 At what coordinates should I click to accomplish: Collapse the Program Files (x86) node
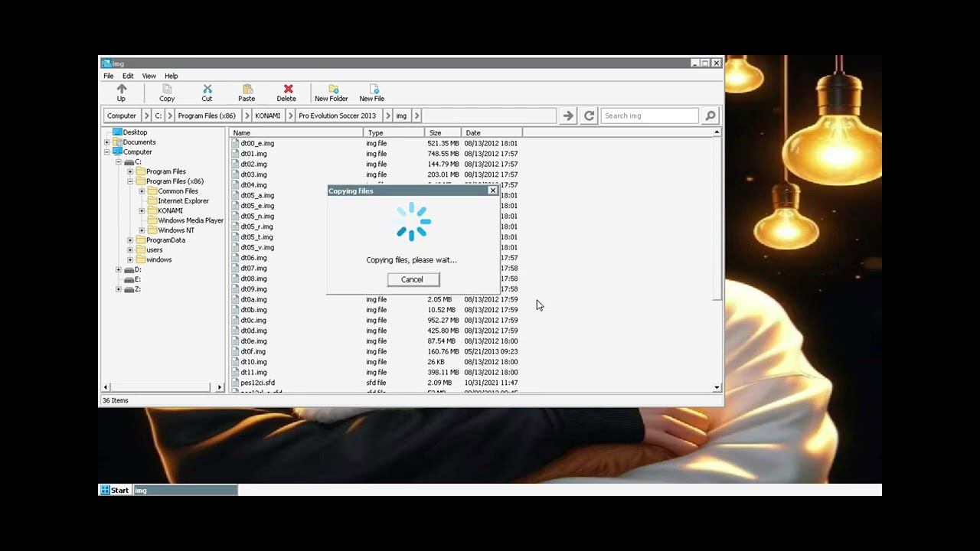tap(130, 181)
